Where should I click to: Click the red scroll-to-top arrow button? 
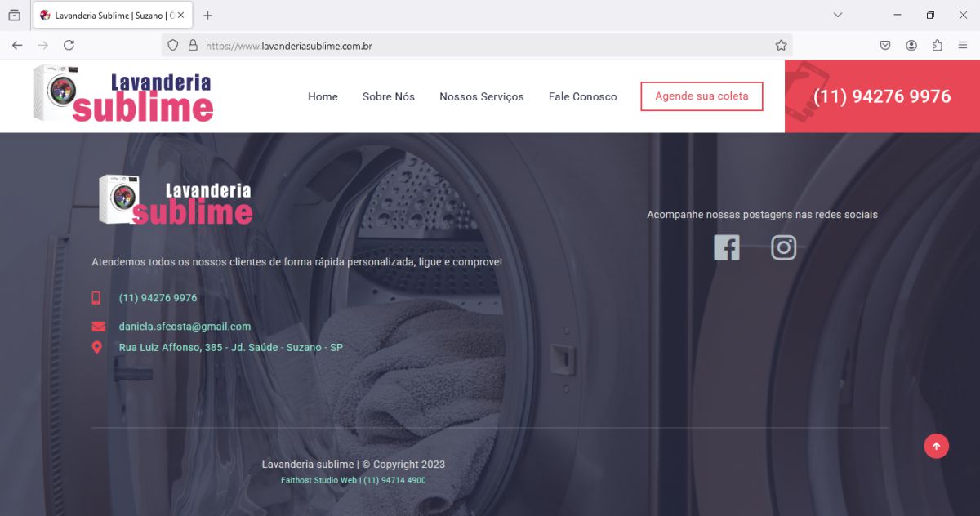tap(936, 446)
